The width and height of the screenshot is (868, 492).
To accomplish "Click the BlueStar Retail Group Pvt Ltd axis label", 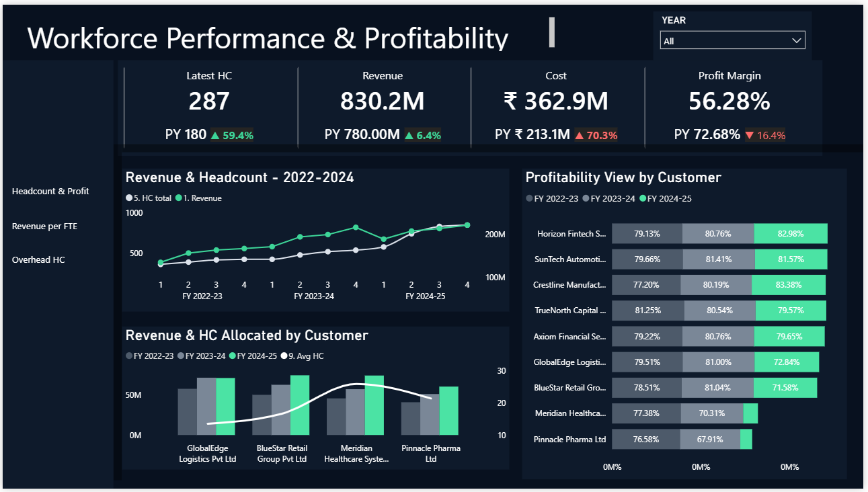I will (x=282, y=454).
